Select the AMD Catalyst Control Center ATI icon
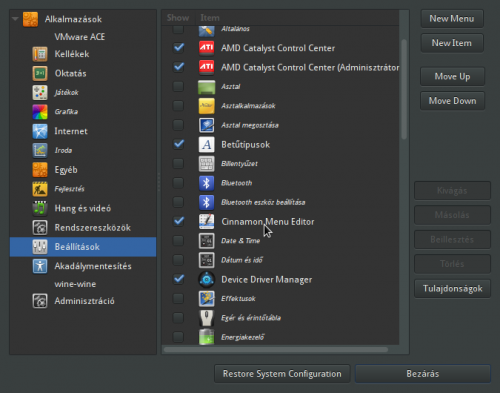This screenshot has width=500, height=393. point(206,48)
